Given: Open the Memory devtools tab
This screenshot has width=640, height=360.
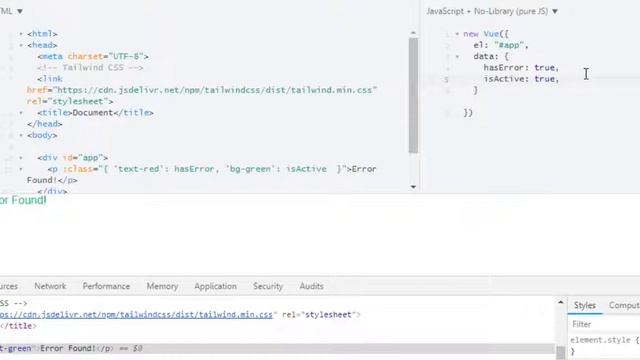Looking at the screenshot, I should (x=162, y=286).
